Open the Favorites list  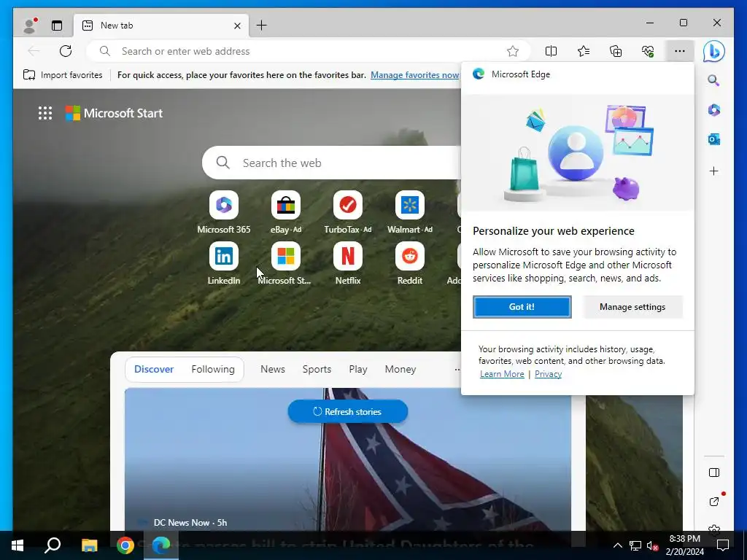[x=583, y=51]
